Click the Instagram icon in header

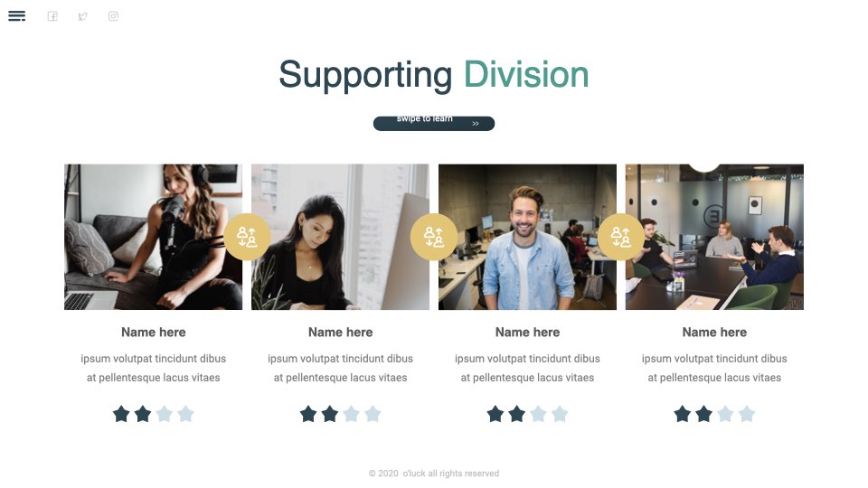[x=114, y=16]
